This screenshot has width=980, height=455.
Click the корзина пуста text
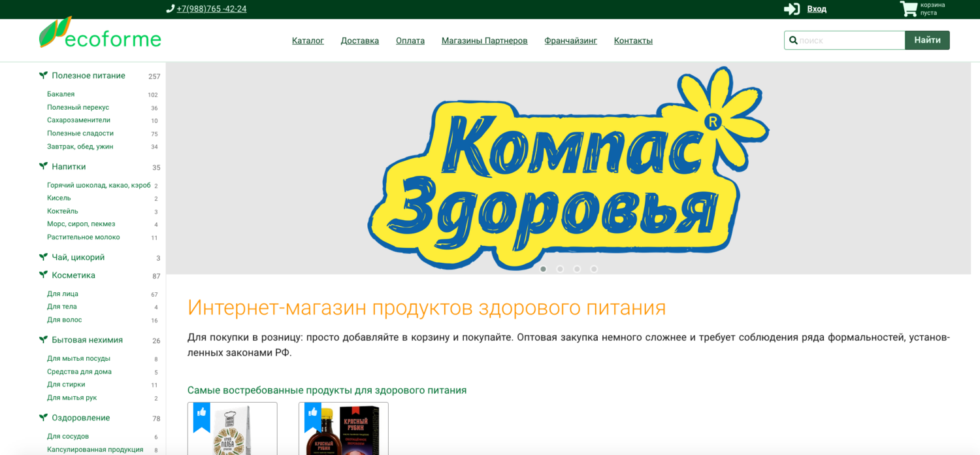click(x=933, y=8)
